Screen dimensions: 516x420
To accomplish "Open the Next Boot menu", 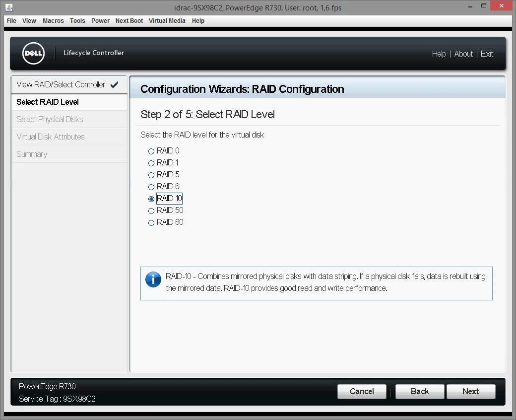I will [x=129, y=21].
